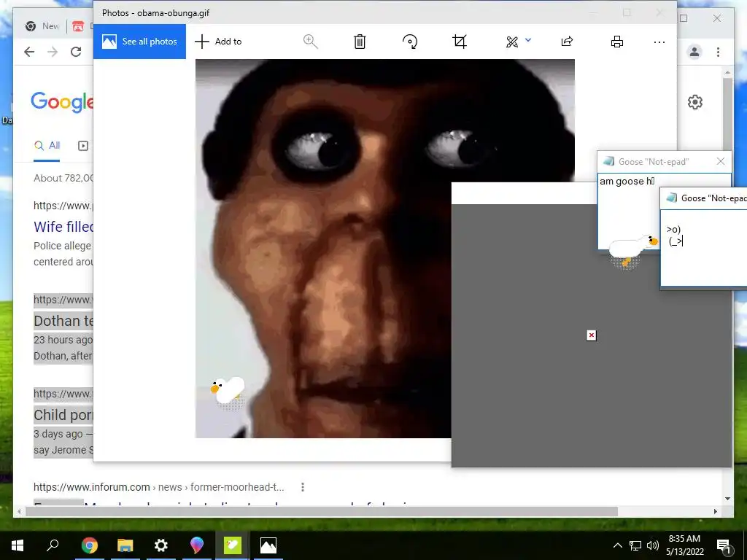Click in the 'am goose' notepad text area
This screenshot has height=560, width=747.
(629, 209)
